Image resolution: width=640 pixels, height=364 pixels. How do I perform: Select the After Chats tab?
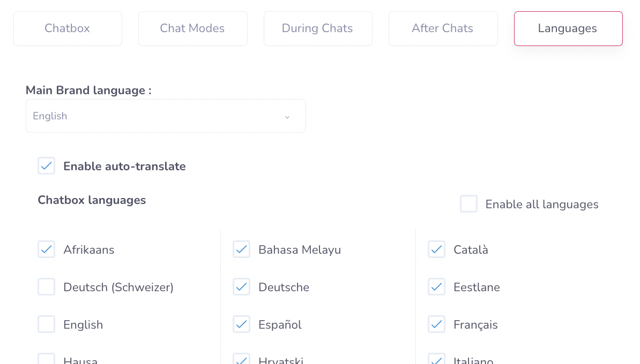click(443, 28)
